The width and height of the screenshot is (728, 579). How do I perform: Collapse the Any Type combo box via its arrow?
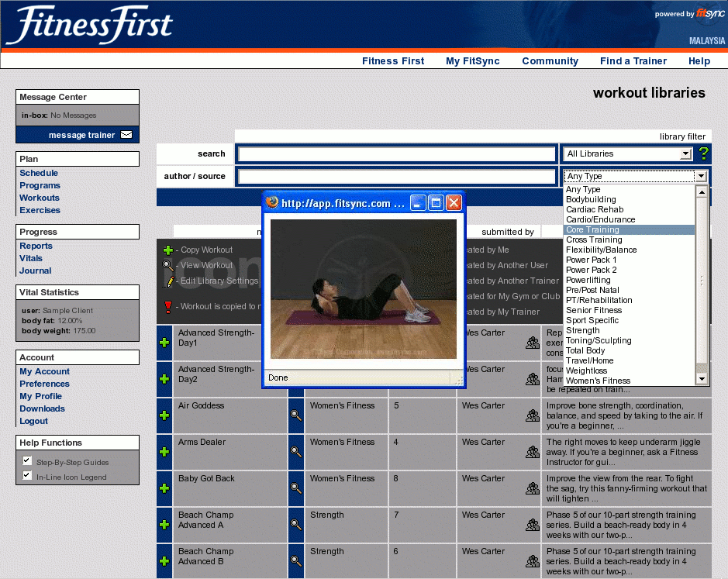click(701, 176)
